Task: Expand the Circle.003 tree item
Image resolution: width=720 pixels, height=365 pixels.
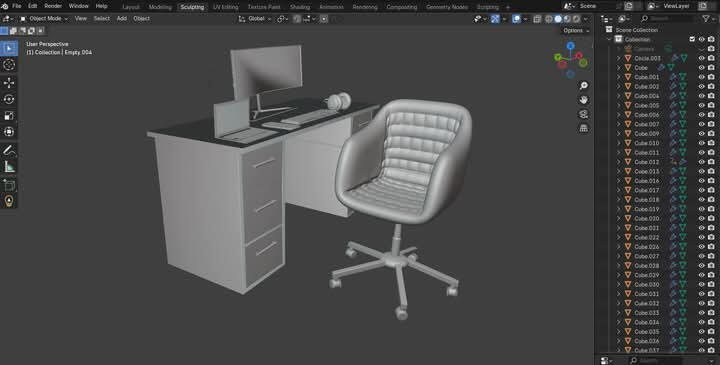Action: [618, 58]
